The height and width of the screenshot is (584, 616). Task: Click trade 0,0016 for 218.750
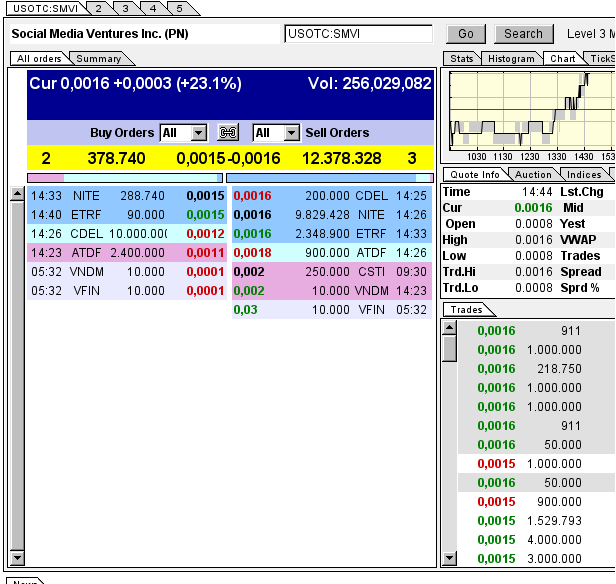(x=536, y=369)
